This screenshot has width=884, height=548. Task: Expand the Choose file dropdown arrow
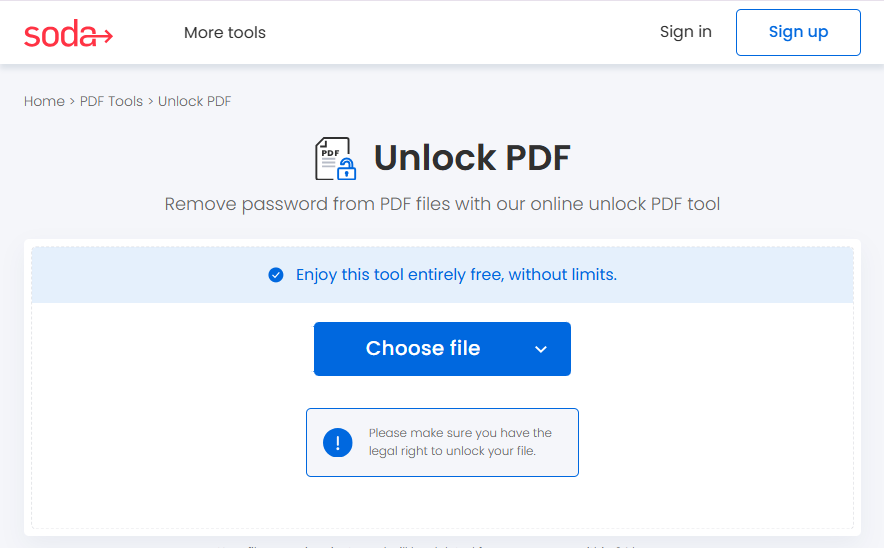pos(541,349)
